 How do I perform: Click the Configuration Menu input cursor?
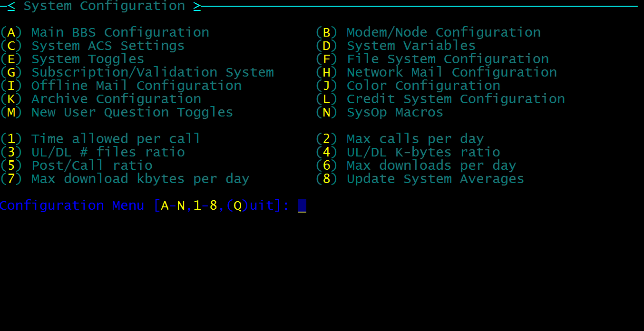coord(302,205)
